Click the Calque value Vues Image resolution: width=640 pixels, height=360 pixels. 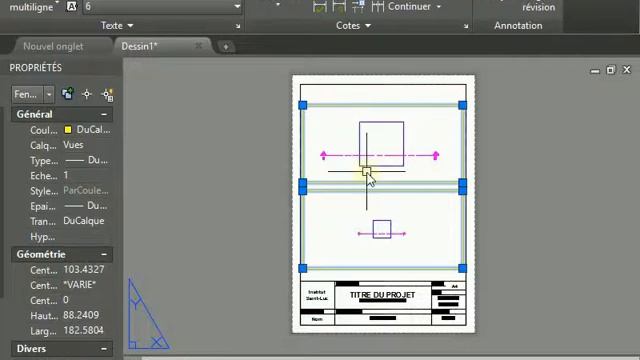pyautogui.click(x=73, y=145)
